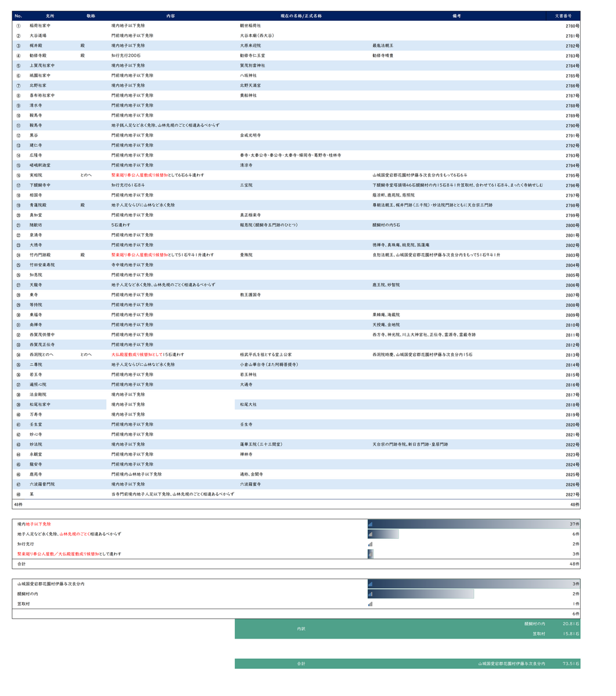
Task: Click the bar icon in the 知行充行 summary row
Action: point(370,544)
